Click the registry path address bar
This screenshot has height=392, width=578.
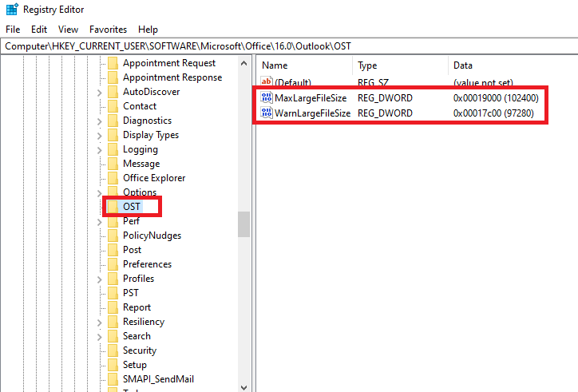[x=289, y=46]
